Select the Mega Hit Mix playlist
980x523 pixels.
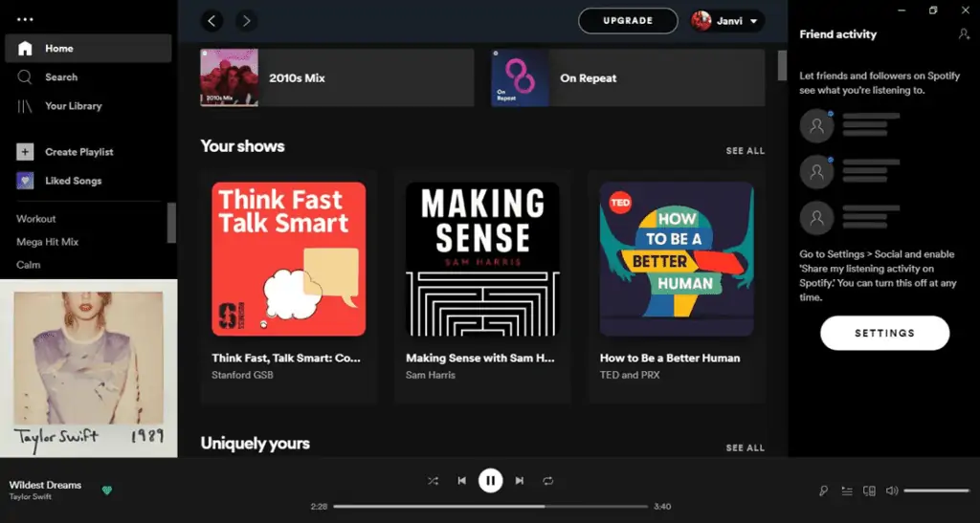[47, 242]
